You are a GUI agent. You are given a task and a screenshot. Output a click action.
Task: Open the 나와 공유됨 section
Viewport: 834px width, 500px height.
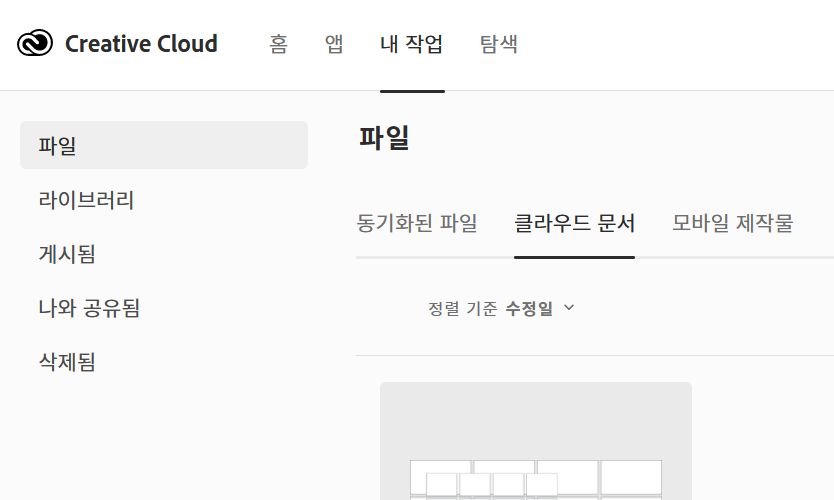coord(89,308)
